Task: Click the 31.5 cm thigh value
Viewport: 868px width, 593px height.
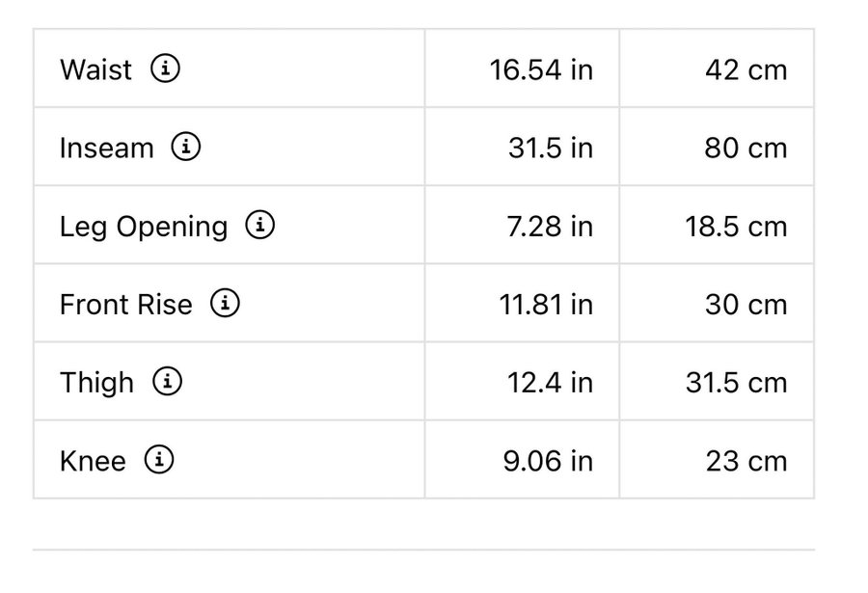Action: [736, 383]
